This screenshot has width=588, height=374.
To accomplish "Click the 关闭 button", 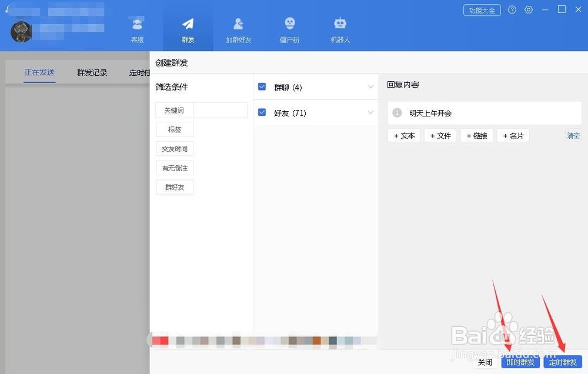I will pyautogui.click(x=485, y=362).
